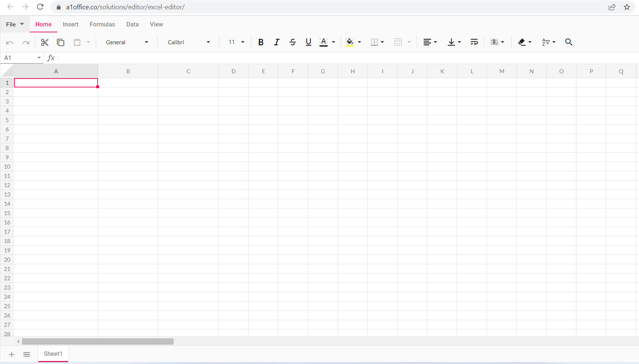The image size is (639, 364).
Task: Switch to the Formulas tab
Action: pyautogui.click(x=102, y=24)
